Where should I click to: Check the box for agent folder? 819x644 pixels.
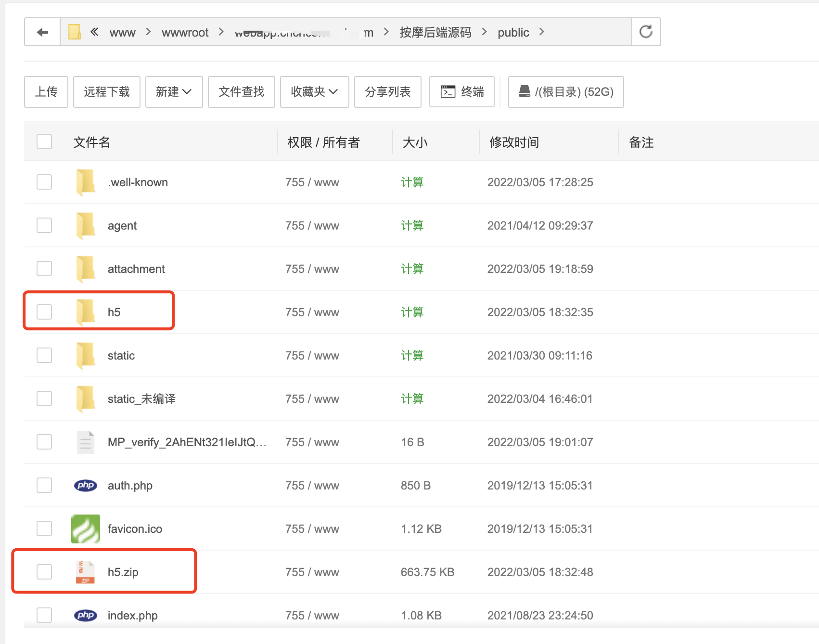pos(44,225)
